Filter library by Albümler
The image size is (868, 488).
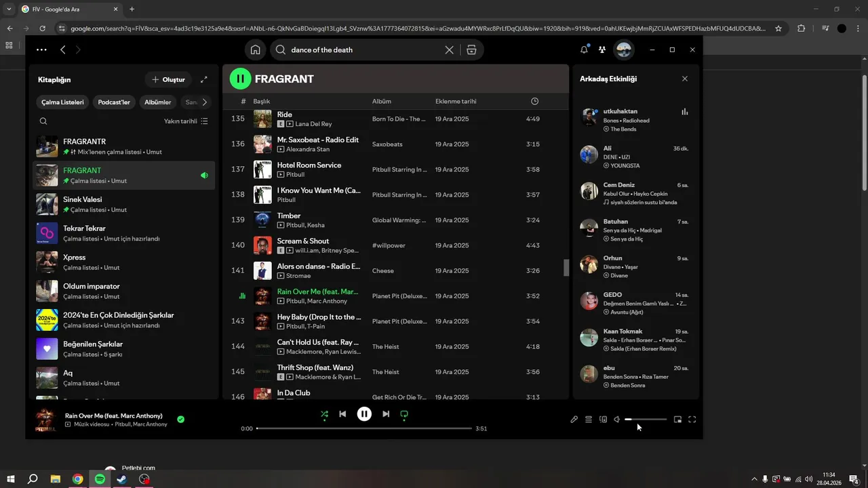[x=157, y=102]
